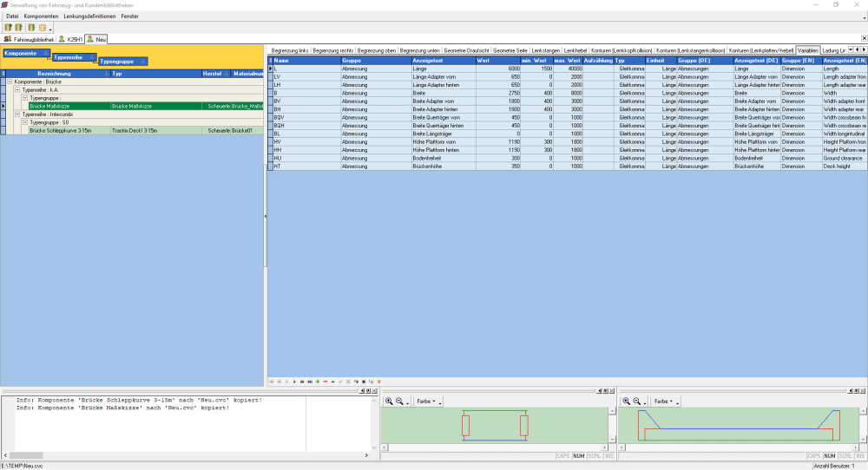
Task: Open the Farbe dropdown in right preview
Action: click(x=664, y=401)
